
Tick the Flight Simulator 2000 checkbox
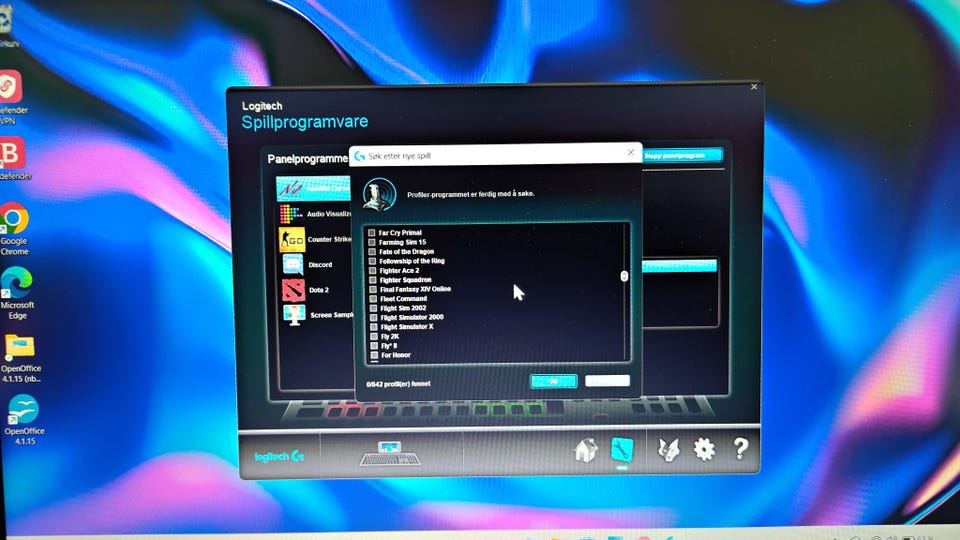[x=373, y=317]
